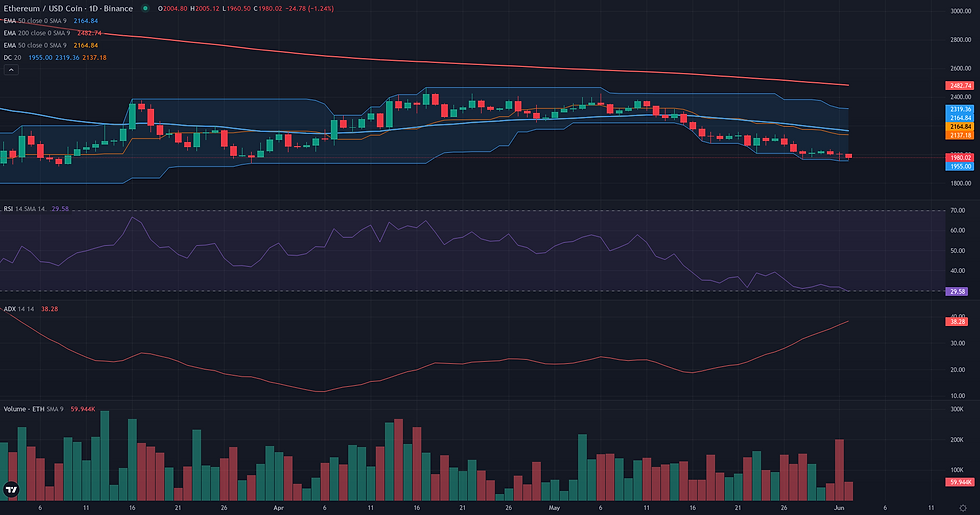Select the ADX 14 14 legend

(x=31, y=309)
